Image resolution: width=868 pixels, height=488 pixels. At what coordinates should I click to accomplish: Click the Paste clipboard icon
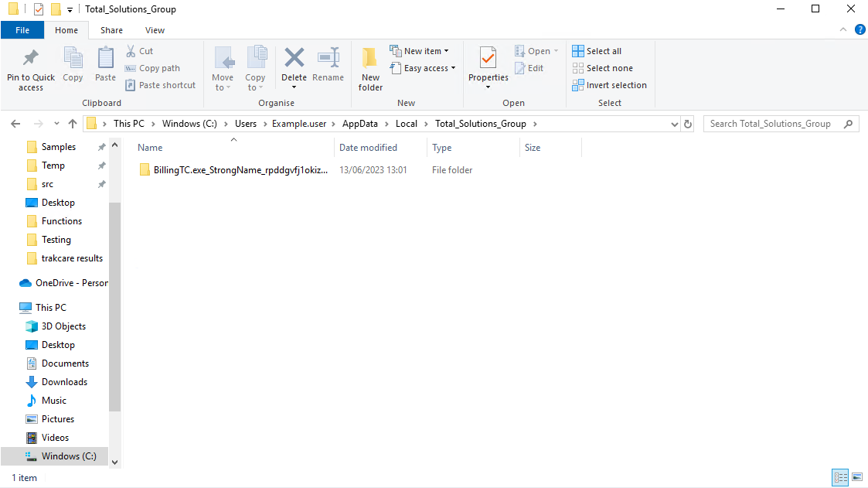(x=105, y=60)
